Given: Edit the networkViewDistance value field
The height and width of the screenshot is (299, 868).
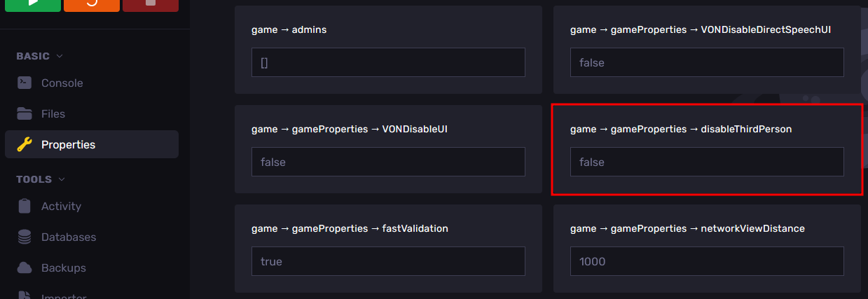Looking at the screenshot, I should pos(707,261).
